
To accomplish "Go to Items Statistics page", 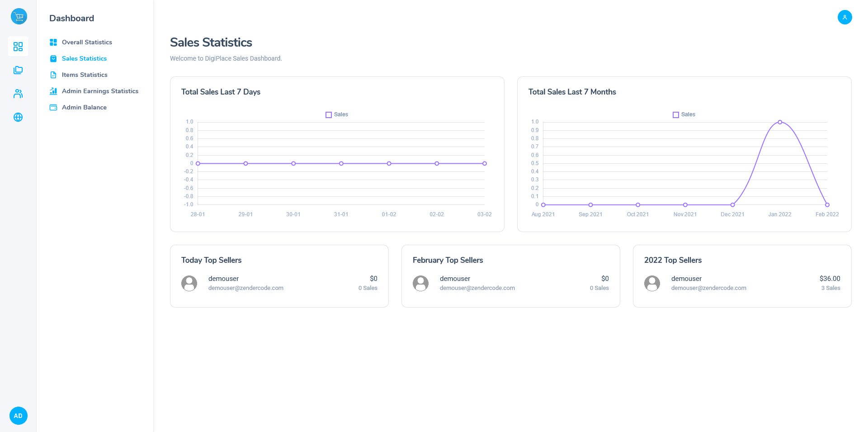I will tap(85, 75).
